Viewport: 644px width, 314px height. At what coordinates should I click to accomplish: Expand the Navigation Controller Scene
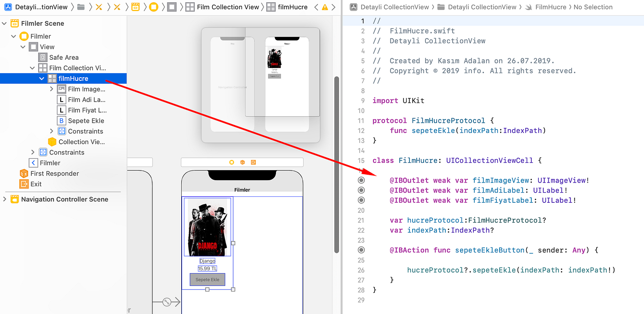(x=5, y=199)
